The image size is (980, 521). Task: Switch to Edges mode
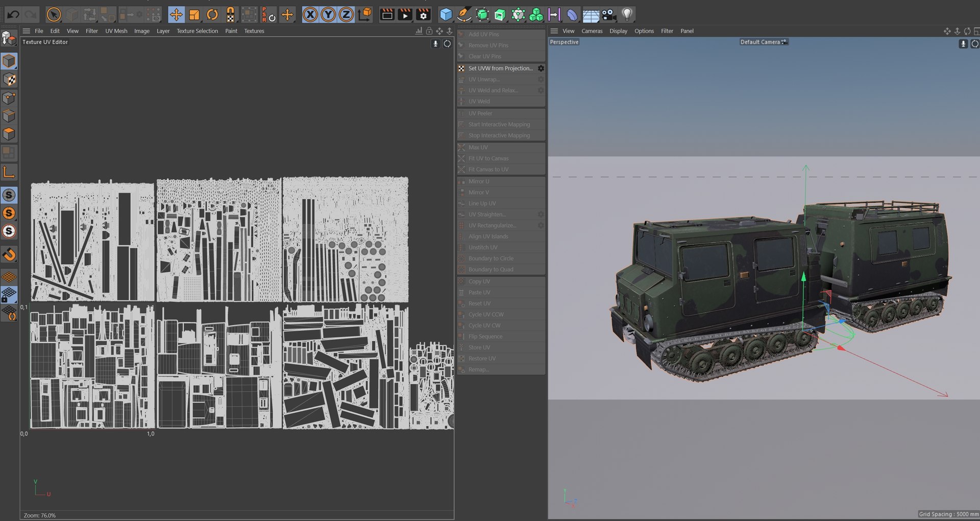coord(9,116)
